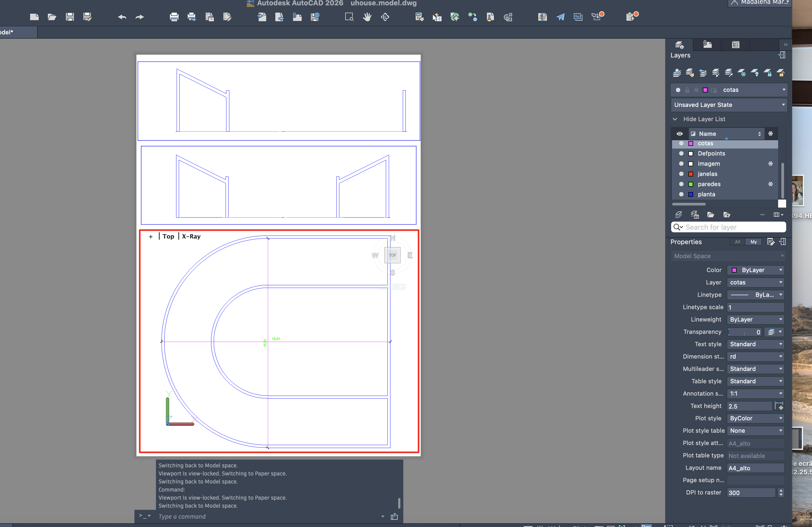This screenshot has height=527, width=812.
Task: Click the Undo arrow in toolbar
Action: 122,17
